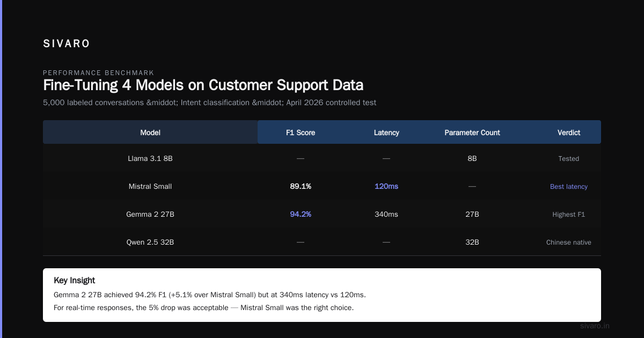Select the Mistral Small model name
Viewport: 644px width, 338px height.
pyautogui.click(x=150, y=187)
